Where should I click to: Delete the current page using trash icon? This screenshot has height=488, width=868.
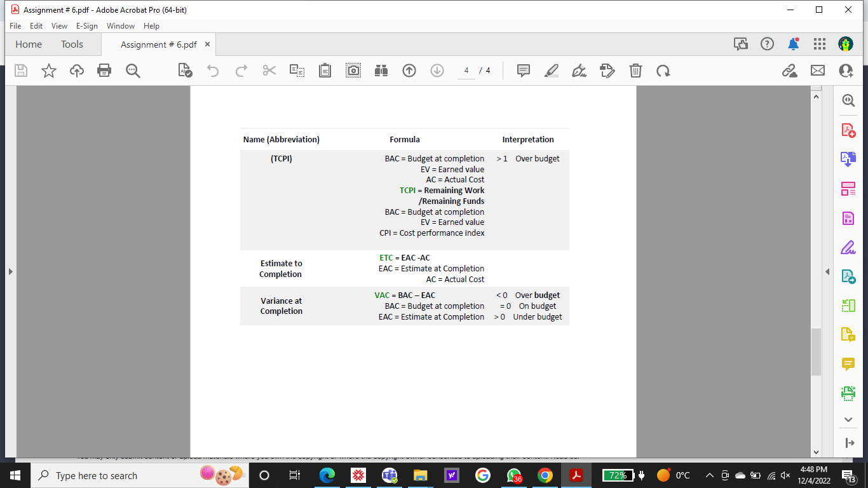pyautogui.click(x=635, y=71)
